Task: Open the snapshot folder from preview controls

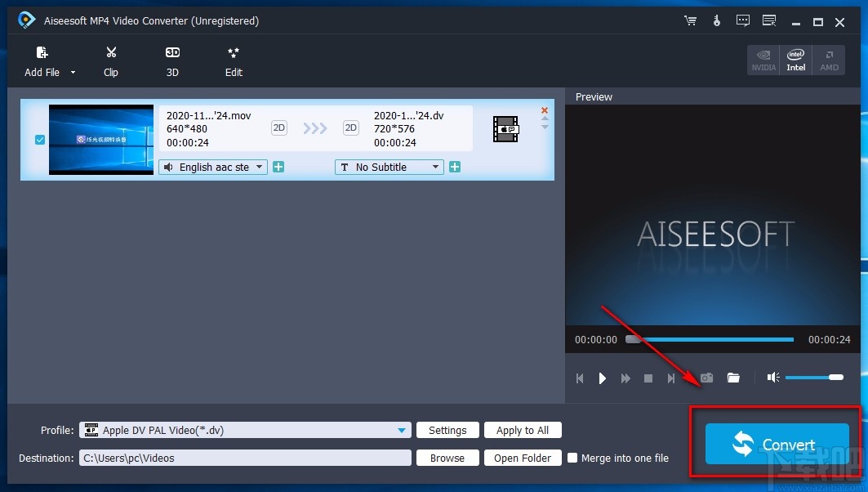Action: [733, 378]
